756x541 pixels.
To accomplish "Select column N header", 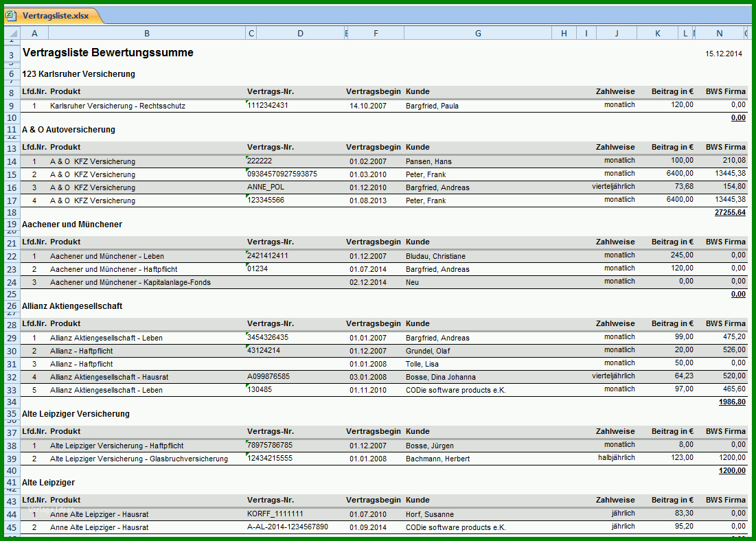I will pos(720,33).
